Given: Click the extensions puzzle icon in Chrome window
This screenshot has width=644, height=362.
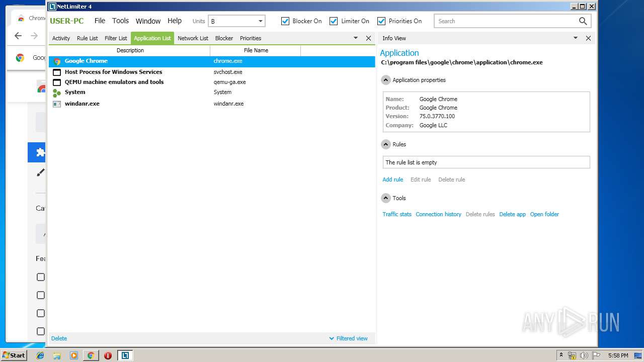Looking at the screenshot, I should click(x=41, y=152).
